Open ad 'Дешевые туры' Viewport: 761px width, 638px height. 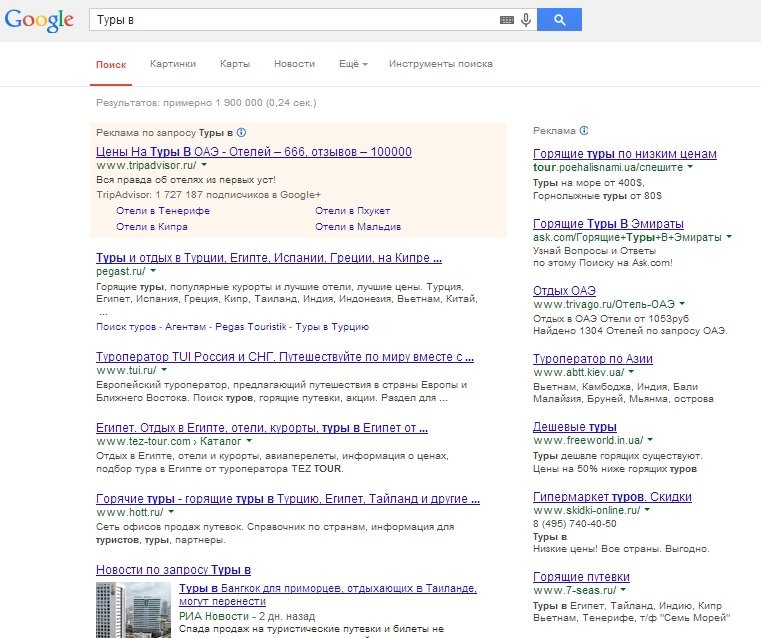(575, 426)
